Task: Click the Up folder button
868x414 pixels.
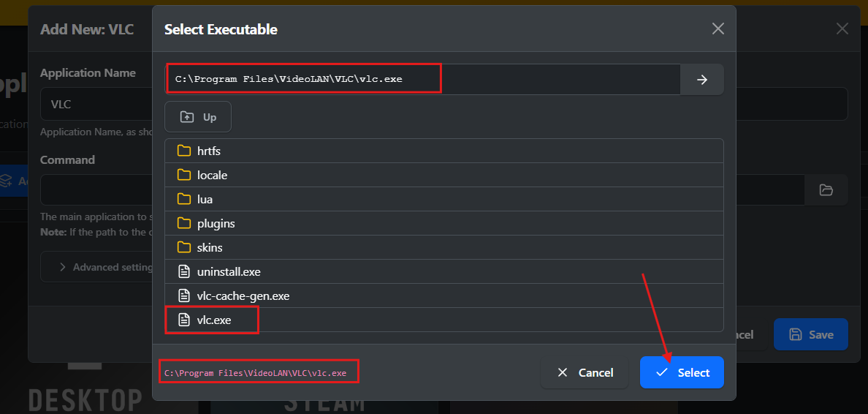Action: 197,117
